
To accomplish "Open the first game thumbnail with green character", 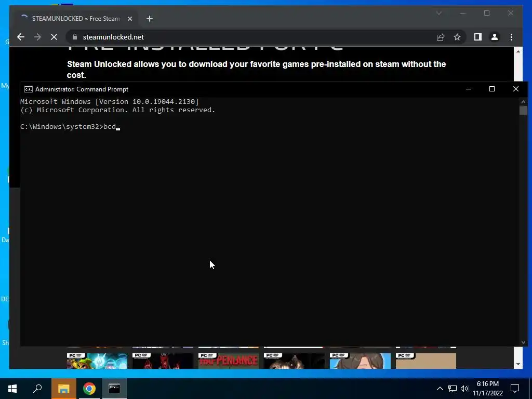I will [x=97, y=361].
